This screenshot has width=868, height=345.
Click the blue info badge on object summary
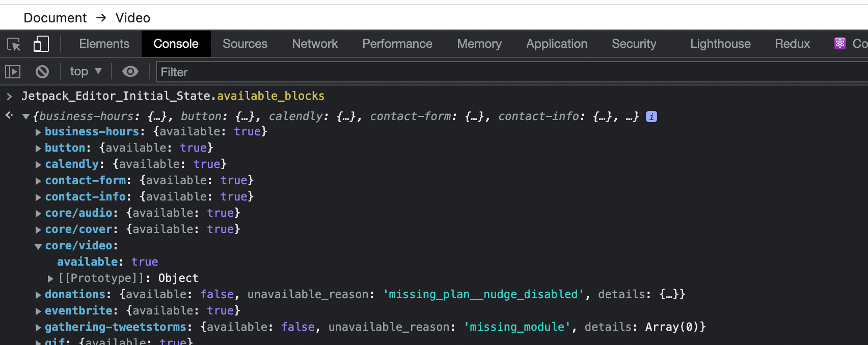tap(652, 117)
